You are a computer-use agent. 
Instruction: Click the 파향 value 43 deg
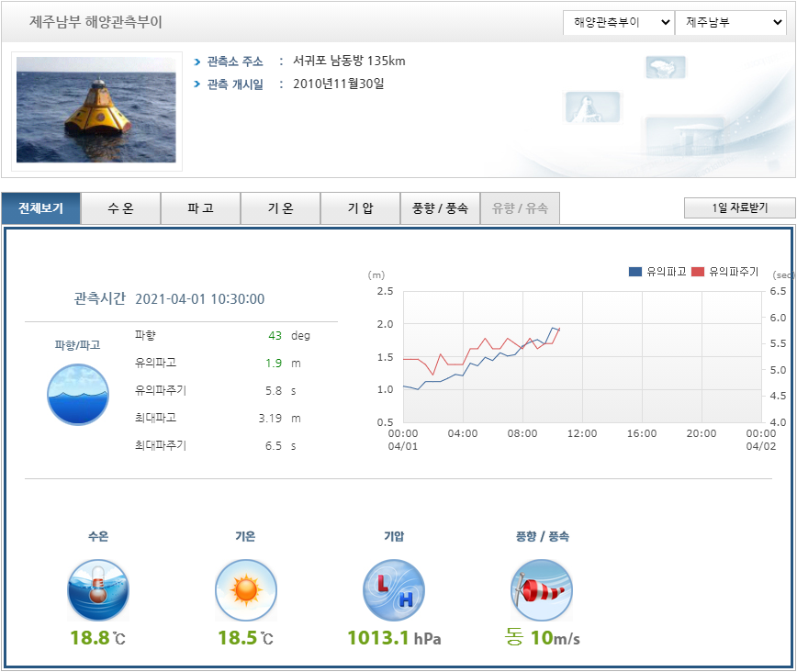(288, 335)
